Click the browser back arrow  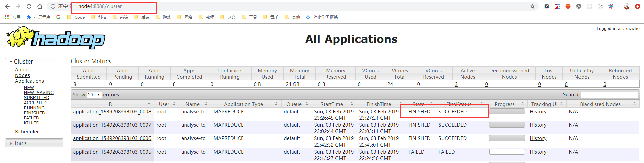pos(7,6)
